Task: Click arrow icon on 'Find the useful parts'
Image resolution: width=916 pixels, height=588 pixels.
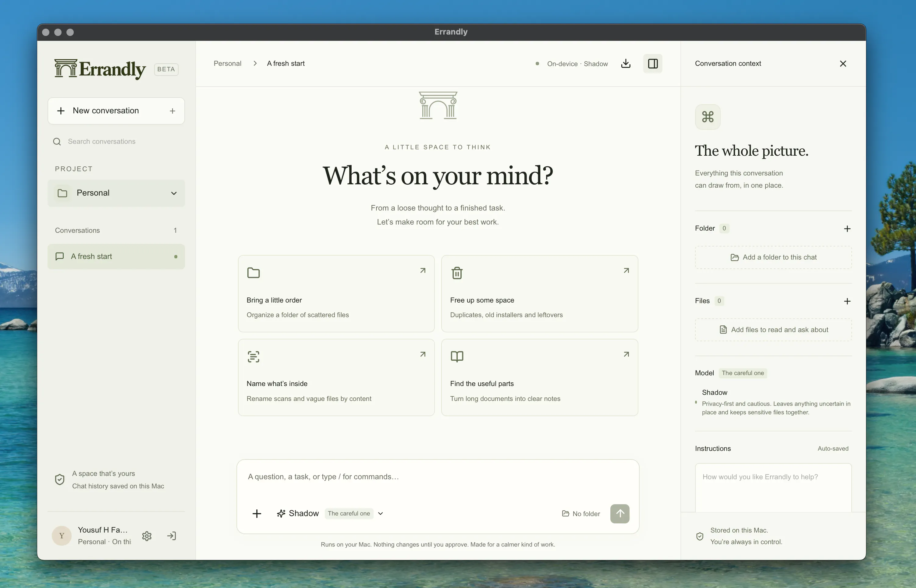Action: [x=626, y=355]
